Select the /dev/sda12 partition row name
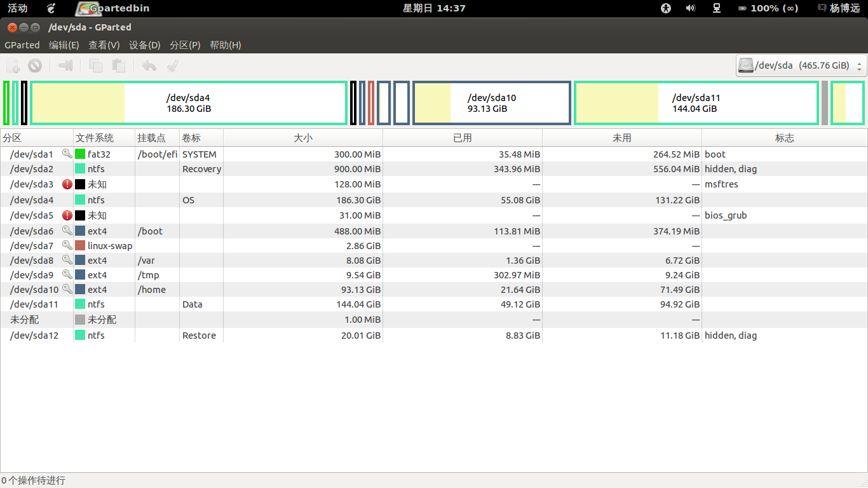Viewport: 868px width, 488px height. 34,335
